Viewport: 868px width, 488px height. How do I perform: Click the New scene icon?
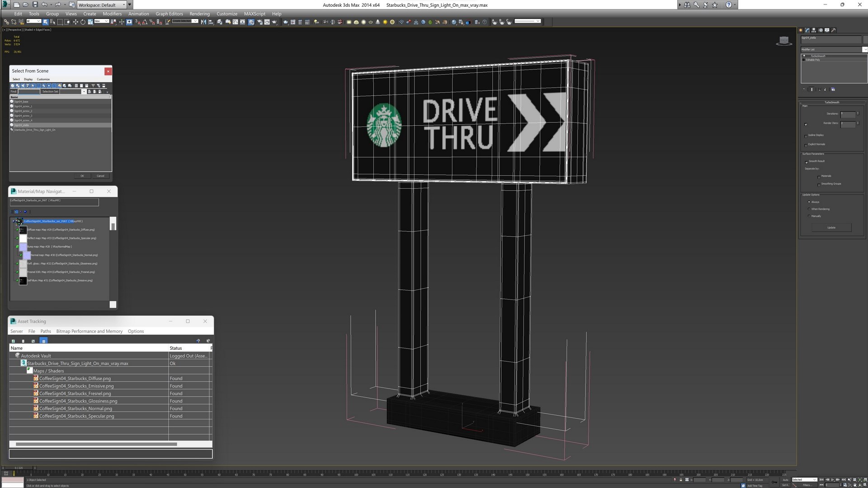point(17,5)
